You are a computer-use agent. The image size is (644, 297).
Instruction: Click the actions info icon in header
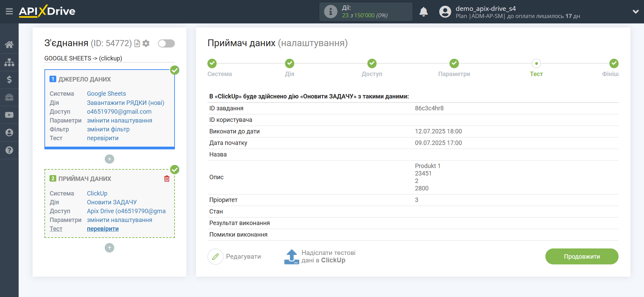click(x=330, y=12)
